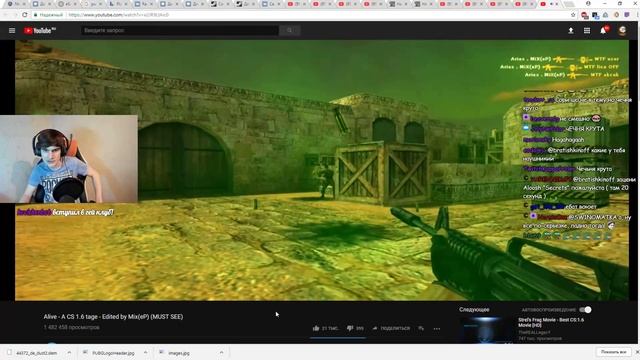Open the YouTube guide hamburger menu
This screenshot has width=640, height=360.
[12, 31]
